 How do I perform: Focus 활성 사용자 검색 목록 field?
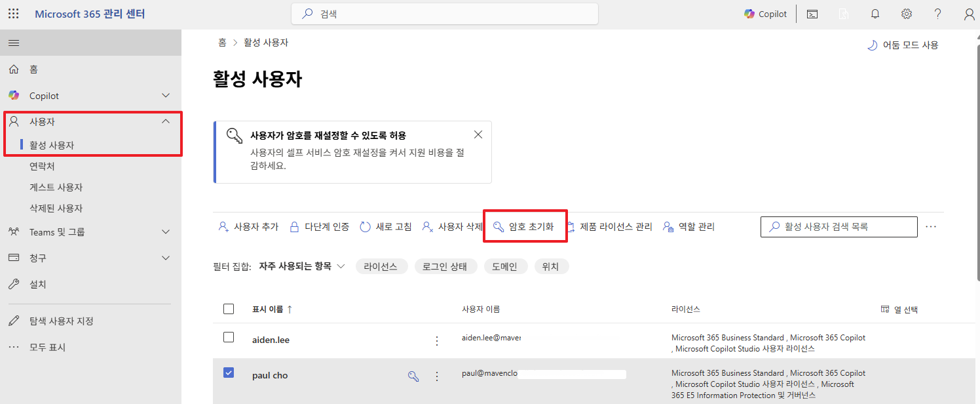pyautogui.click(x=839, y=227)
